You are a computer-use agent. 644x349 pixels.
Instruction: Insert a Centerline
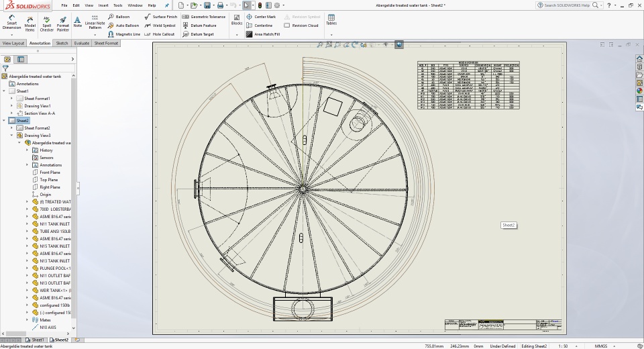(x=259, y=26)
